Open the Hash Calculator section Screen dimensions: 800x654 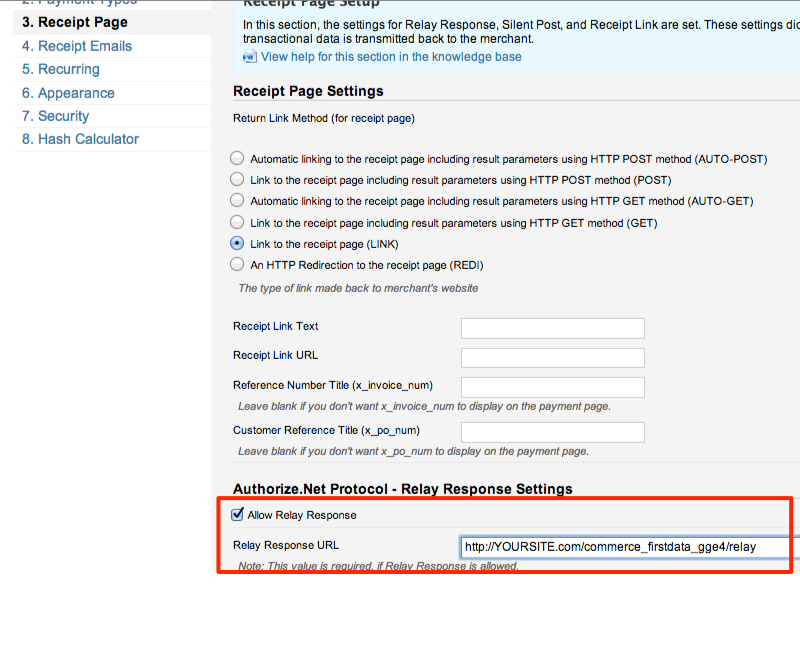80,139
